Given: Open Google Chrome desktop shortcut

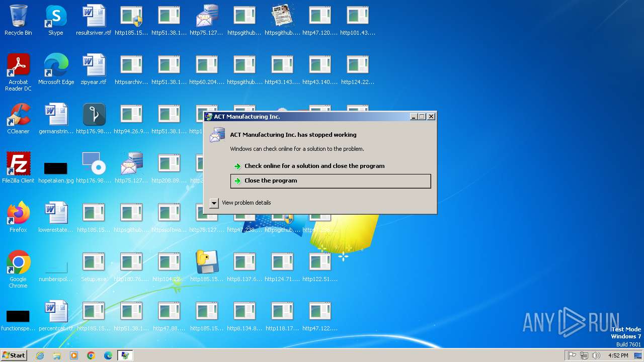Looking at the screenshot, I should pos(18,269).
